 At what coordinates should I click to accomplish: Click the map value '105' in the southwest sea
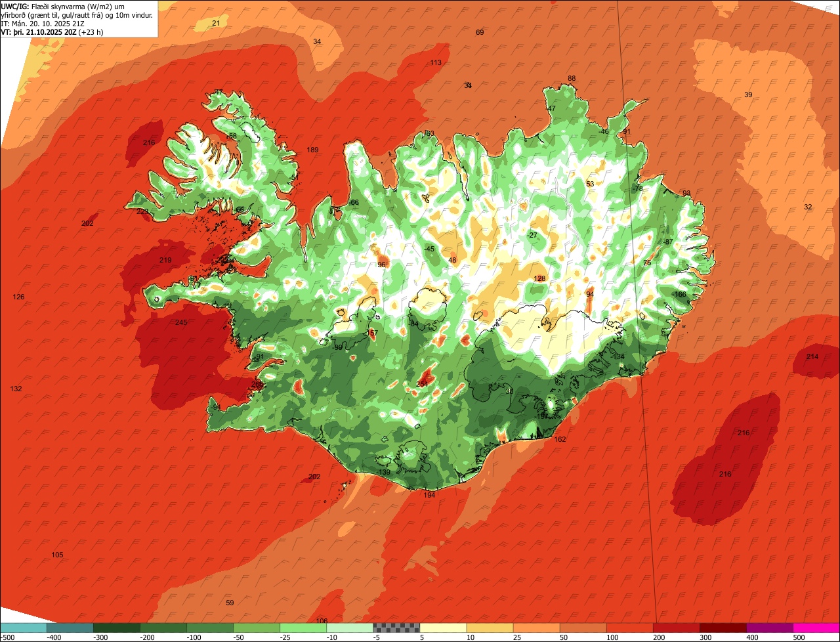pos(58,555)
